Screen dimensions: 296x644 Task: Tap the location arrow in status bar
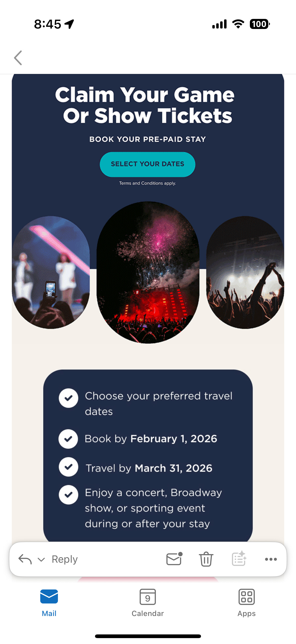(x=69, y=24)
